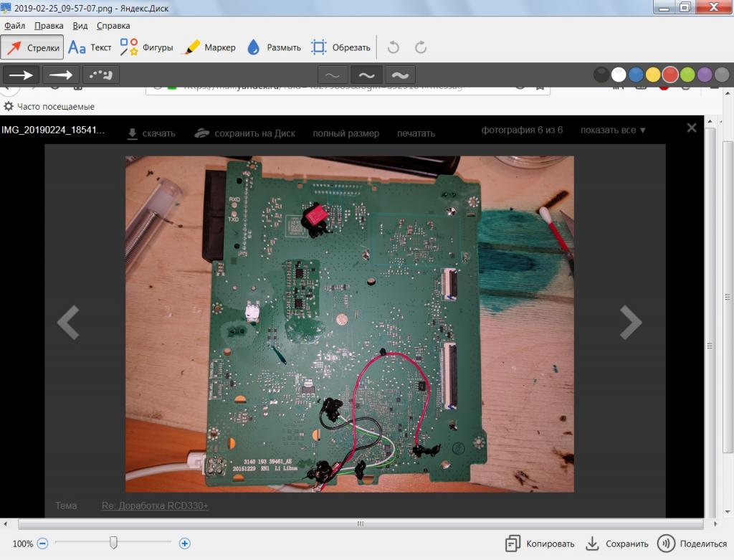Click the Часто посещаемые bookmark

coord(49,107)
